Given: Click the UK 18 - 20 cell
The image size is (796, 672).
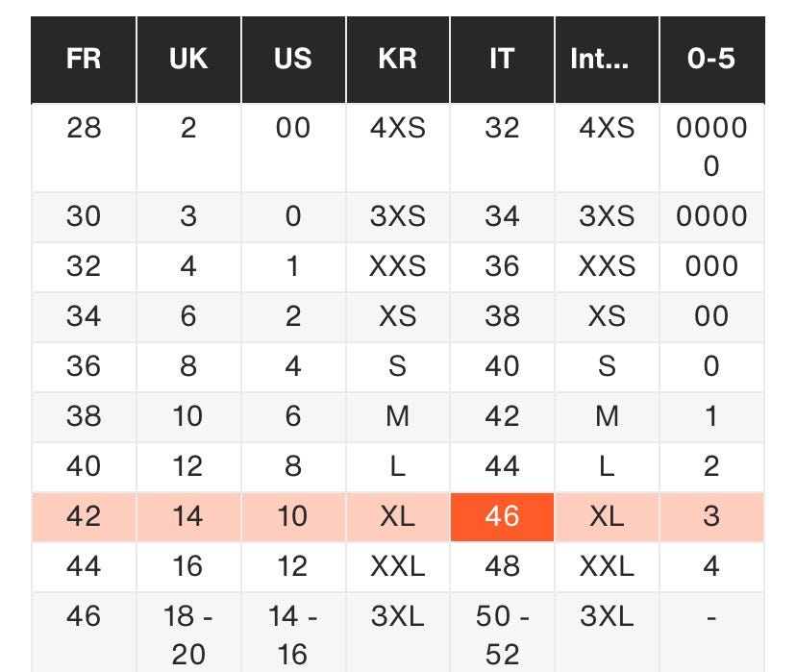Looking at the screenshot, I should 188,634.
